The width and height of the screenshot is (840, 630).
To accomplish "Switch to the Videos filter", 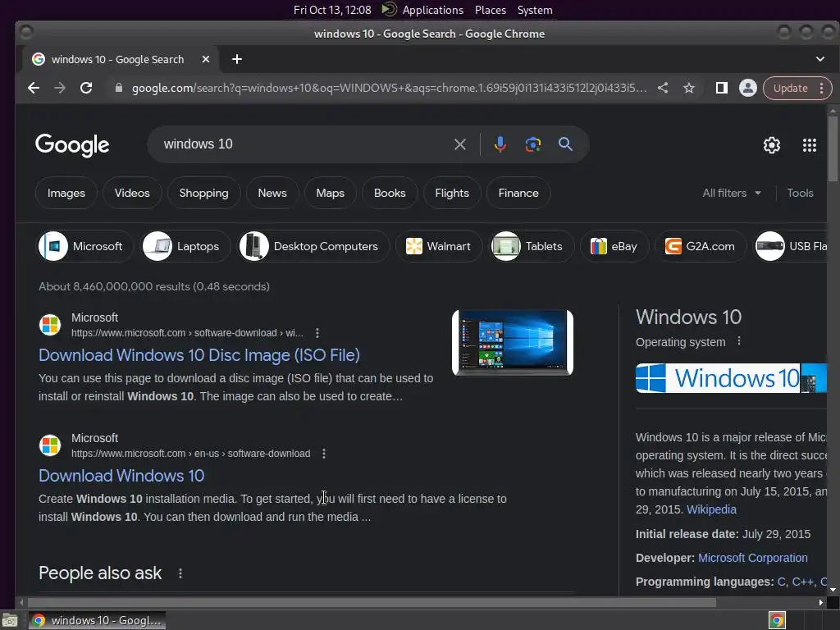I will 132,193.
